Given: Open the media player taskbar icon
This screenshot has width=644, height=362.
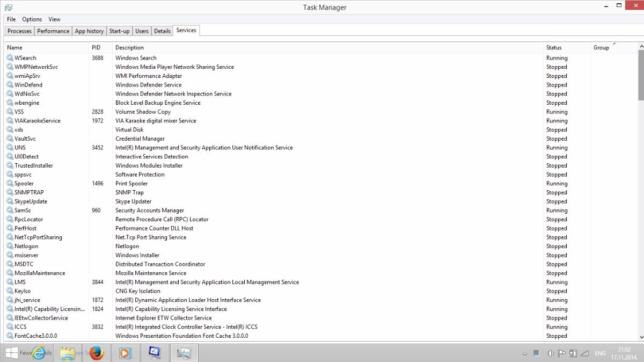Looking at the screenshot, I should click(125, 353).
